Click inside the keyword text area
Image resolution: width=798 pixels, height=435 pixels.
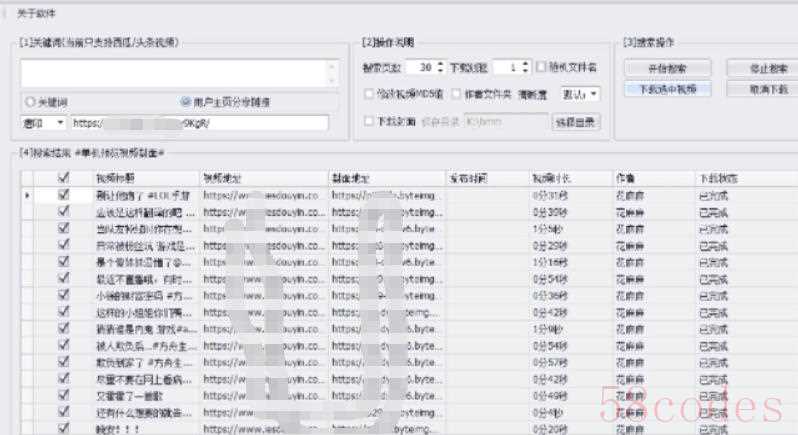[x=175, y=73]
